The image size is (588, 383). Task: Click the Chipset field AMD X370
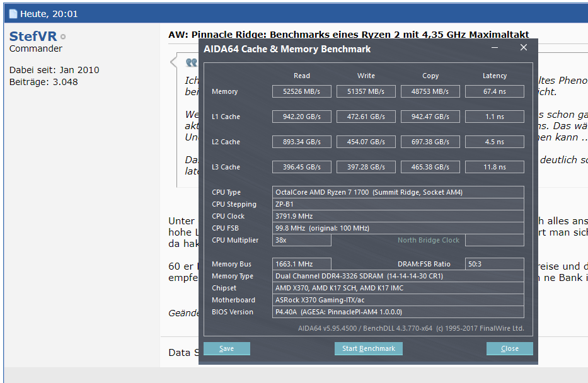[398, 288]
